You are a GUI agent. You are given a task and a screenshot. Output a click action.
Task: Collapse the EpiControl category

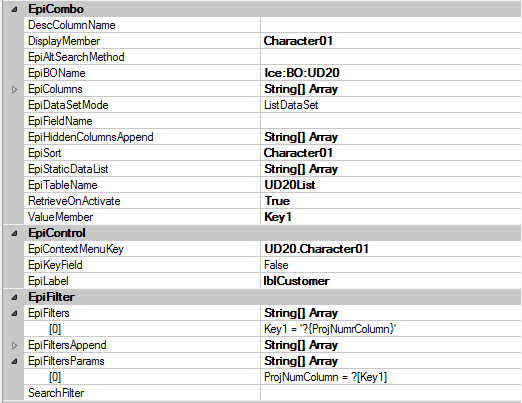[14, 233]
